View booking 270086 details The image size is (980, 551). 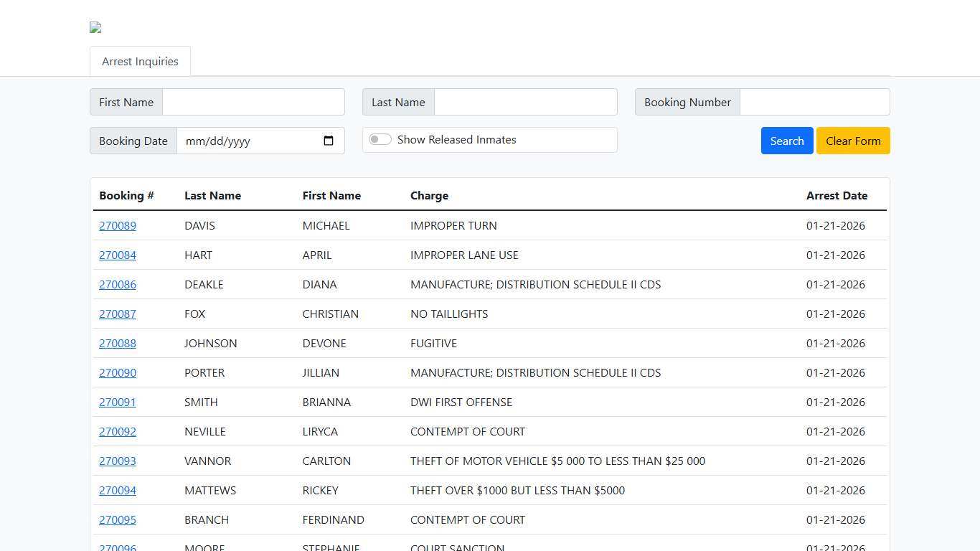(x=118, y=285)
